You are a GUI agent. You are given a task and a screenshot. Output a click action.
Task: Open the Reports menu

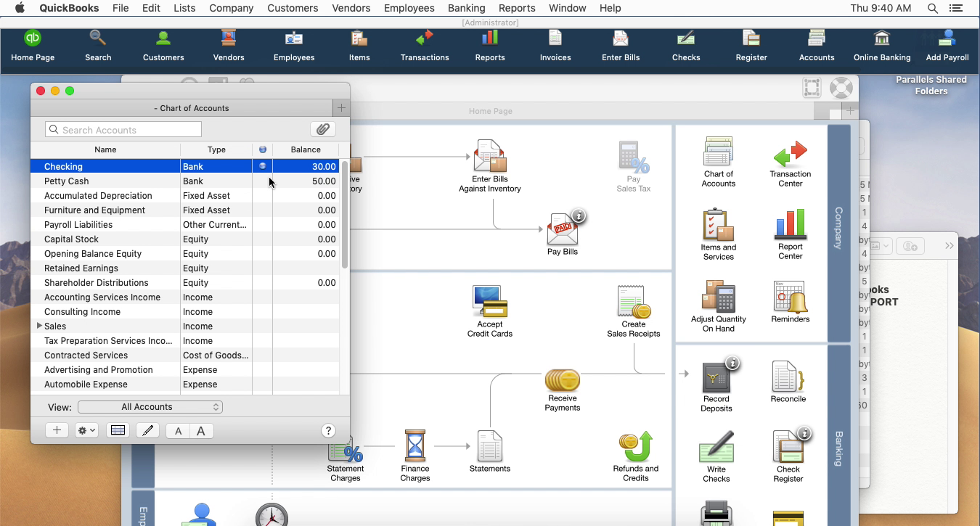click(517, 8)
